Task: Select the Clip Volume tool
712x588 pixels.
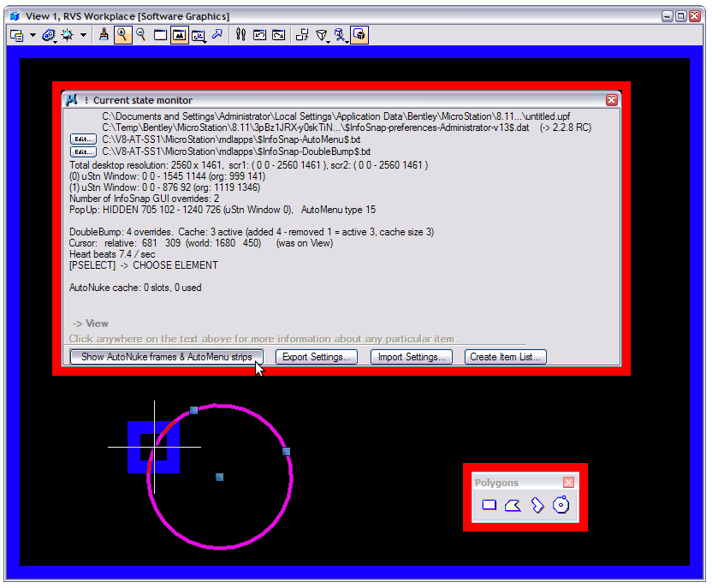Action: click(340, 35)
